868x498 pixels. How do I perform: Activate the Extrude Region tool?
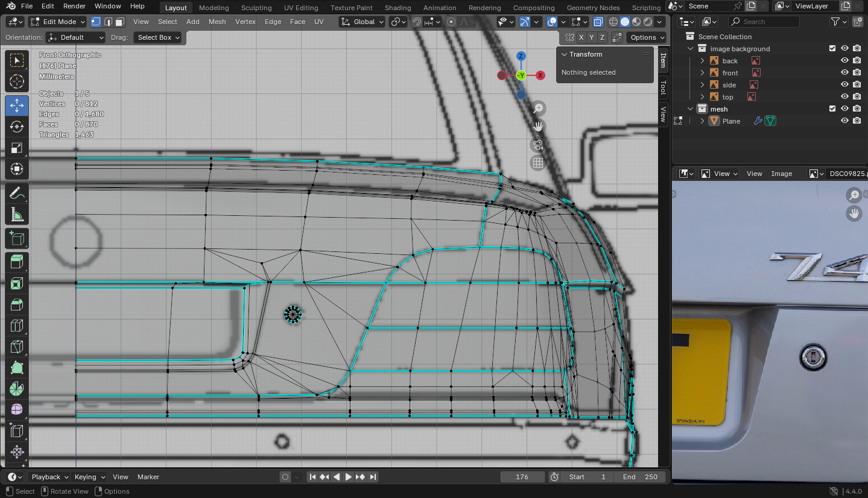(17, 262)
